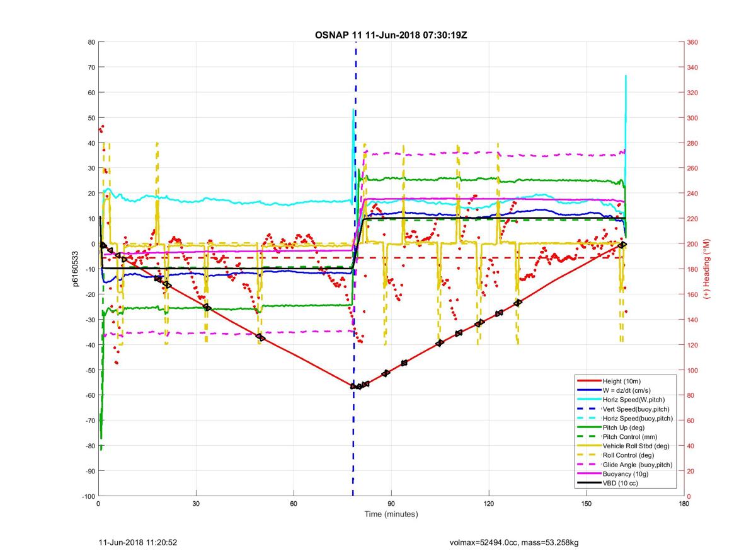
Task: Click the 'volmax=52494.0cc, mass=53.258kg' footer text
Action: [514, 542]
